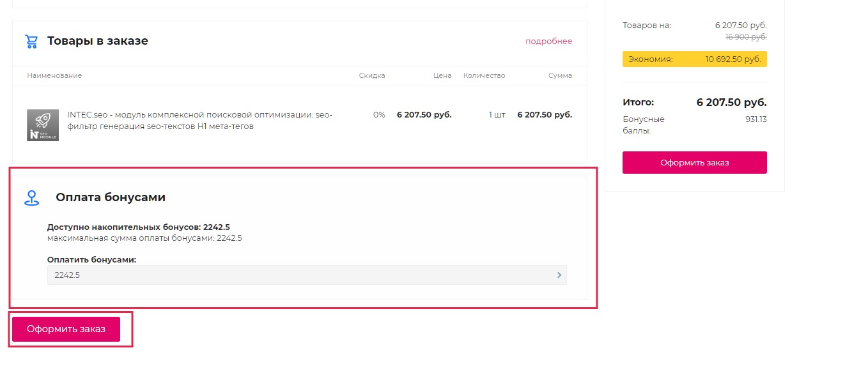Click the Наименование column header

point(54,75)
